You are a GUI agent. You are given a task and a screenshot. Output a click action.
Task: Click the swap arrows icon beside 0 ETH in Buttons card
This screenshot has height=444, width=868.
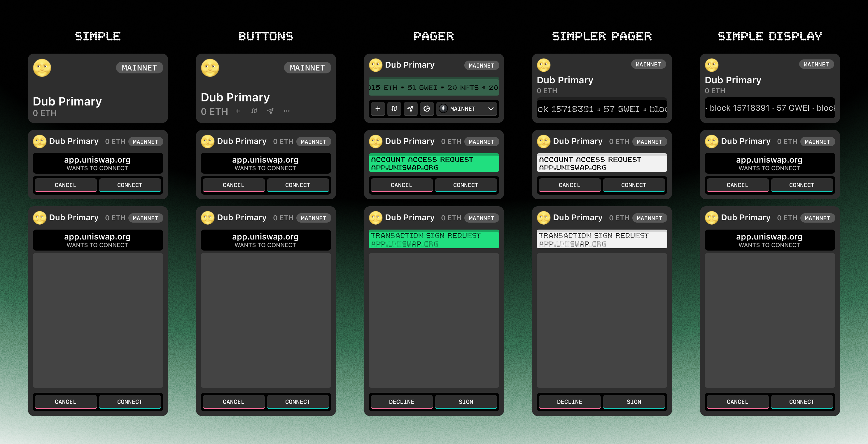click(254, 111)
